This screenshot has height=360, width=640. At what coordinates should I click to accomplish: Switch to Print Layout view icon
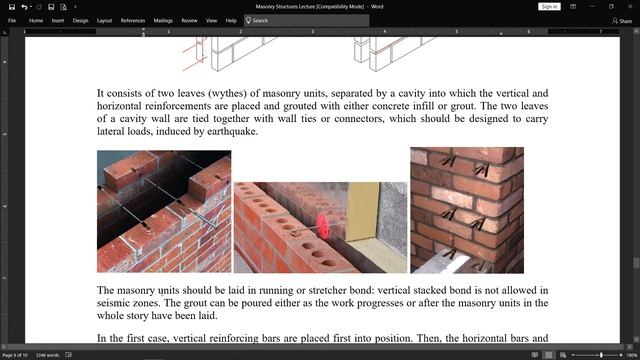coord(549,355)
